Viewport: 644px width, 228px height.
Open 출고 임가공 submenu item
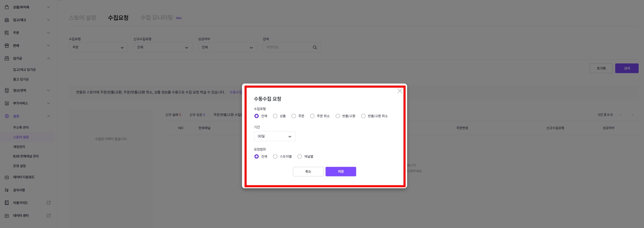tap(21, 79)
